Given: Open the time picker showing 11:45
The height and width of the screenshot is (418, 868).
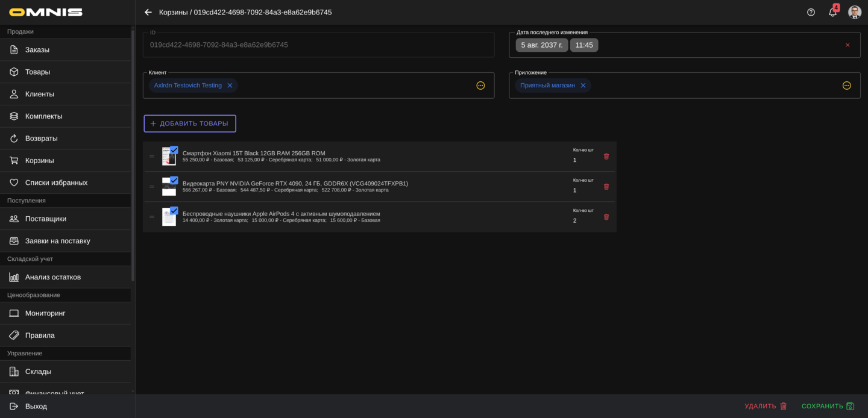Looking at the screenshot, I should tap(583, 45).
